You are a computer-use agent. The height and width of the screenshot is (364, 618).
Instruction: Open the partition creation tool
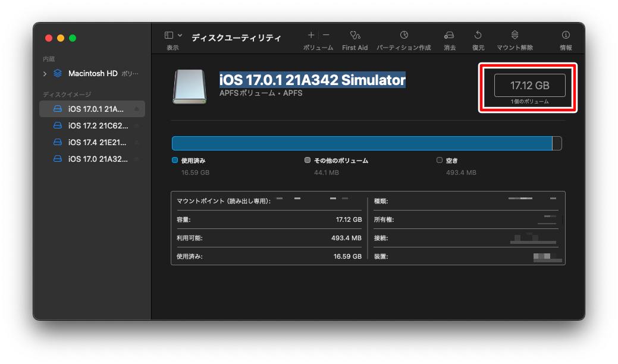404,35
